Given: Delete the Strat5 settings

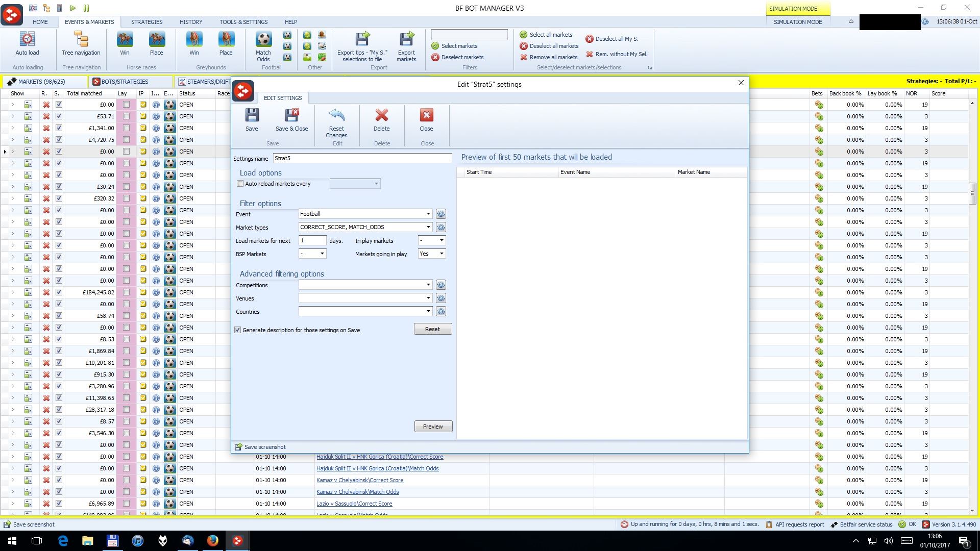Looking at the screenshot, I should (381, 120).
